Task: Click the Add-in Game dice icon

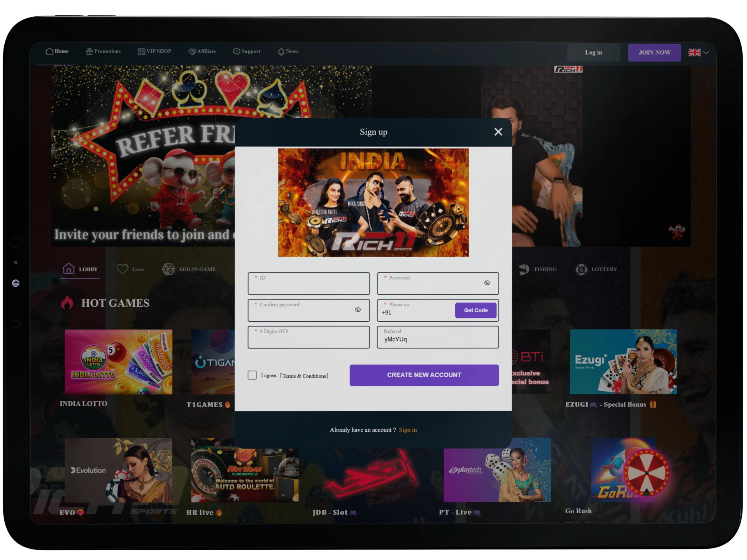Action: [168, 269]
